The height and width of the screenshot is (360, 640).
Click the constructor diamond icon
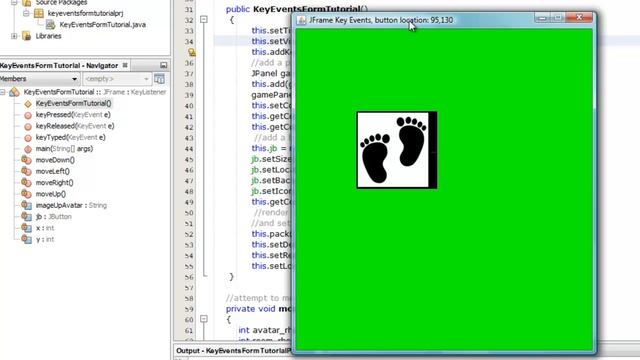coord(28,104)
